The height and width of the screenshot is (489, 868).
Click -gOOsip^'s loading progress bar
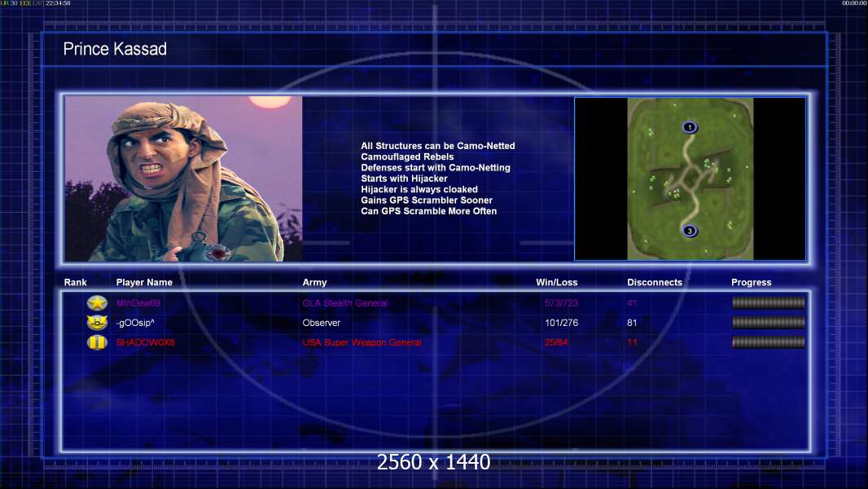point(768,322)
